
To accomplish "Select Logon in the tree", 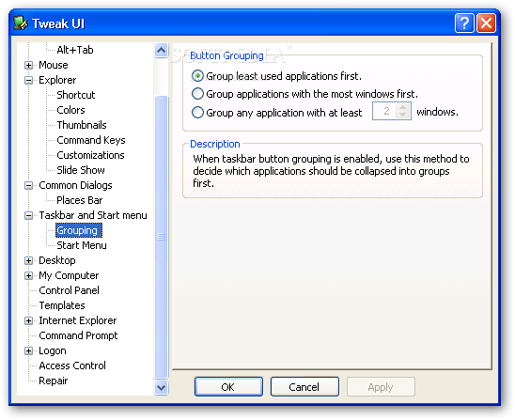I will coord(53,350).
